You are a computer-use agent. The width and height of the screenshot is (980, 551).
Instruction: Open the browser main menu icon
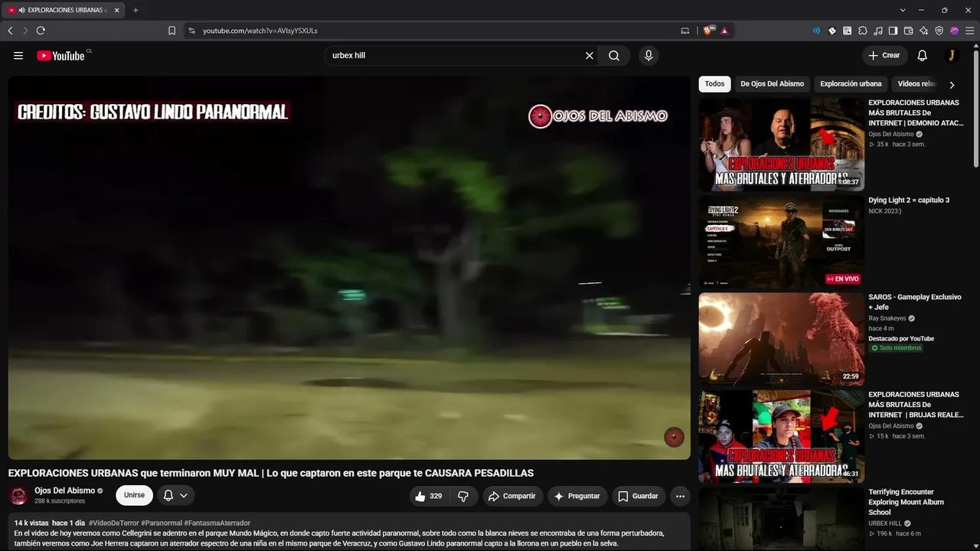tap(969, 31)
